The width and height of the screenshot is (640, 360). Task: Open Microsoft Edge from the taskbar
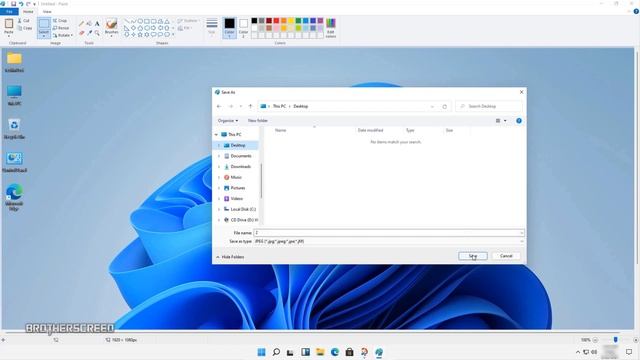(x=335, y=352)
